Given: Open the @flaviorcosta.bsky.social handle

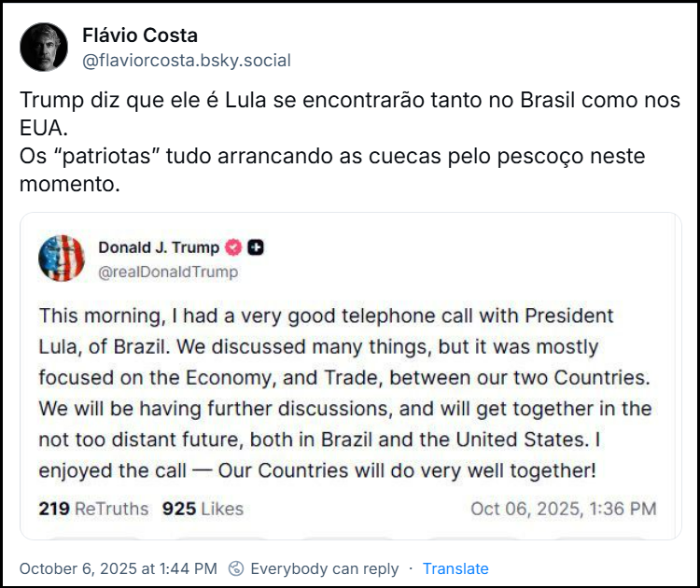Looking at the screenshot, I should [187, 61].
